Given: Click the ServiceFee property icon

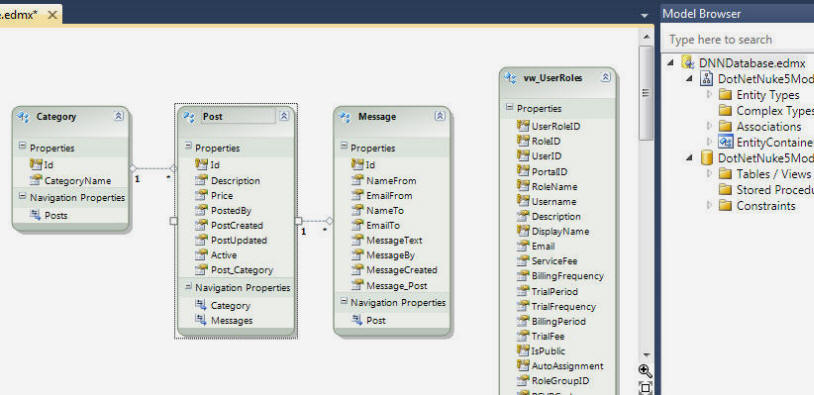Looking at the screenshot, I should coord(523,261).
